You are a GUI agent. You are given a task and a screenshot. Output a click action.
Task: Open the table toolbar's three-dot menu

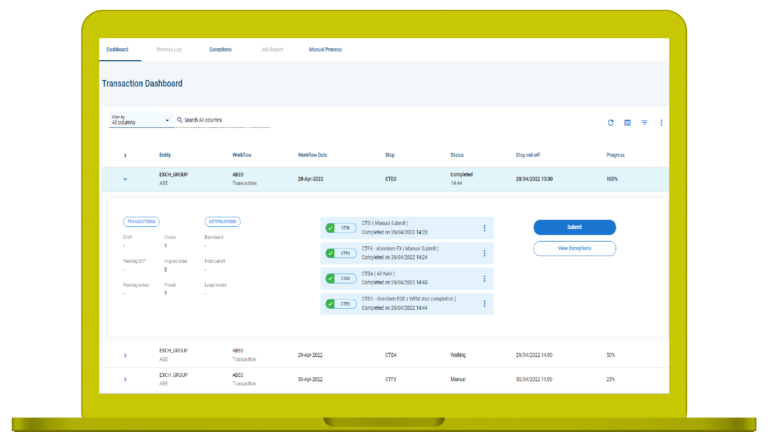[661, 123]
